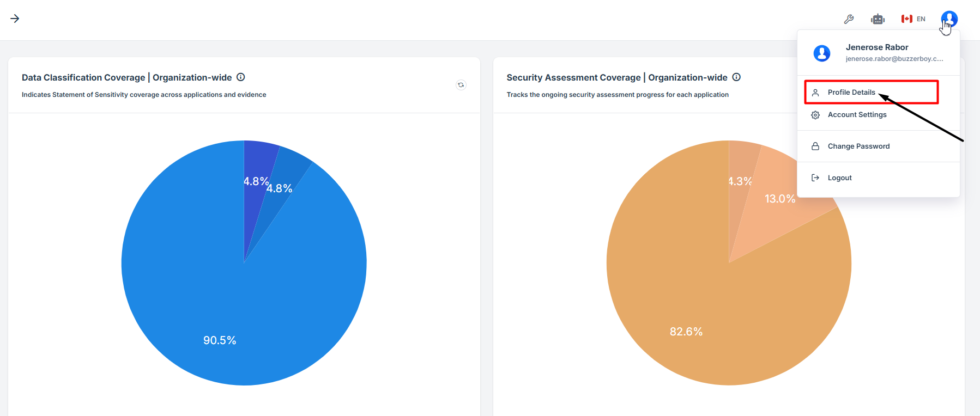
Task: Open the robot assistant icon
Action: [x=878, y=19]
